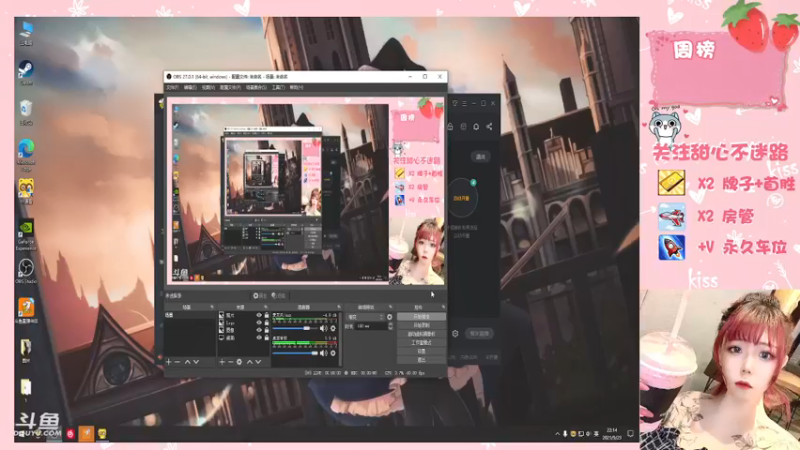Click the share icon in dark window
The image size is (800, 450).
point(489,127)
